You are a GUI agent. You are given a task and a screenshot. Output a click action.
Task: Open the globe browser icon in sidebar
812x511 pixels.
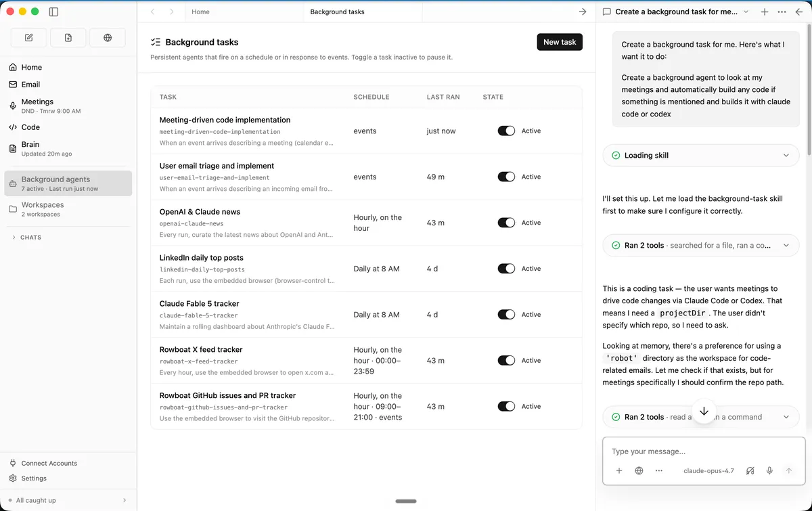(x=108, y=38)
